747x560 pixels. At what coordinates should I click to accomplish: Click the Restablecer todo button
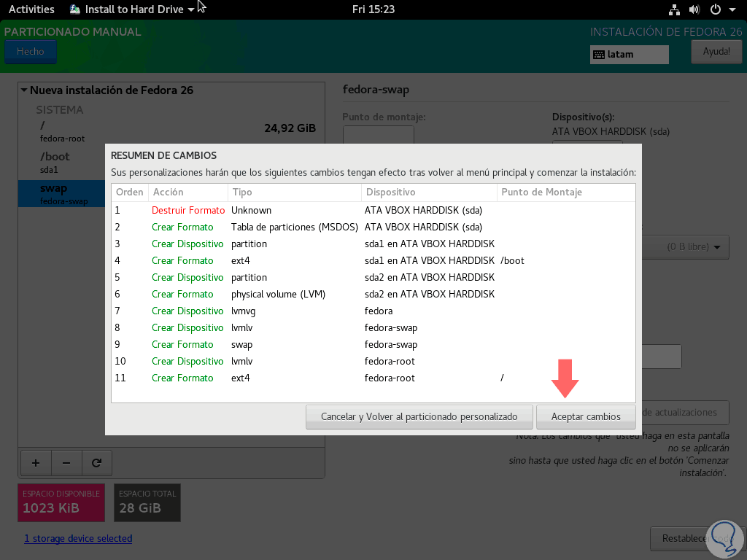coord(697,539)
